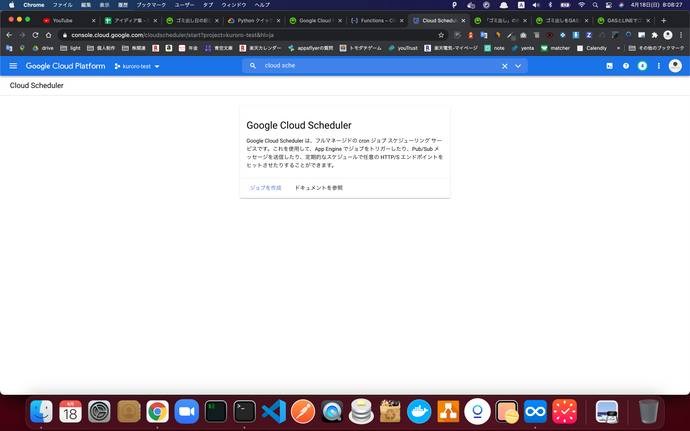Open the 'ヘルプ' menu
Image resolution: width=690 pixels, height=431 pixels.
click(262, 5)
